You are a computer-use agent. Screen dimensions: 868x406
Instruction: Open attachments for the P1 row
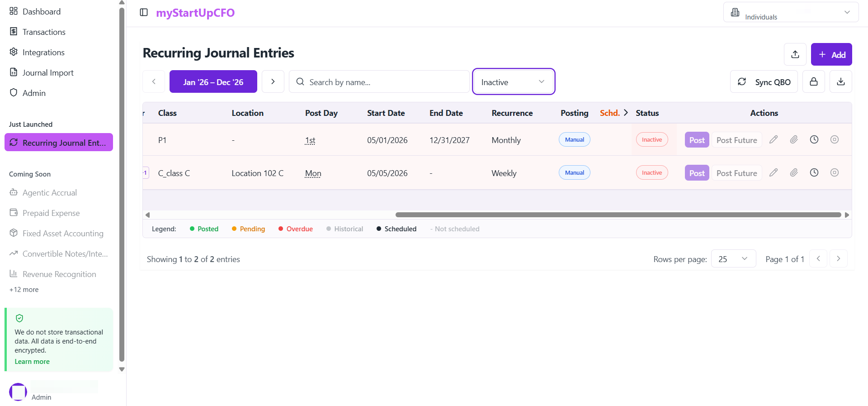click(794, 139)
